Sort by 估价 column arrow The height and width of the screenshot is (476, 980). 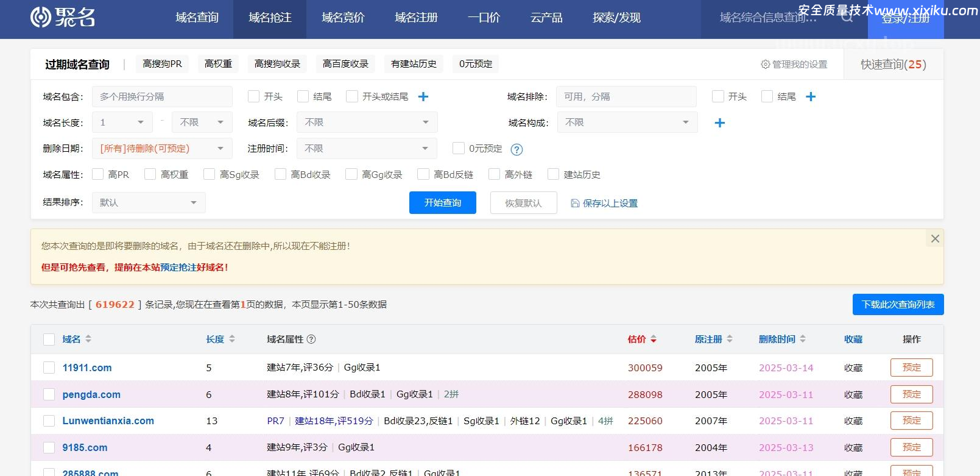pos(654,339)
